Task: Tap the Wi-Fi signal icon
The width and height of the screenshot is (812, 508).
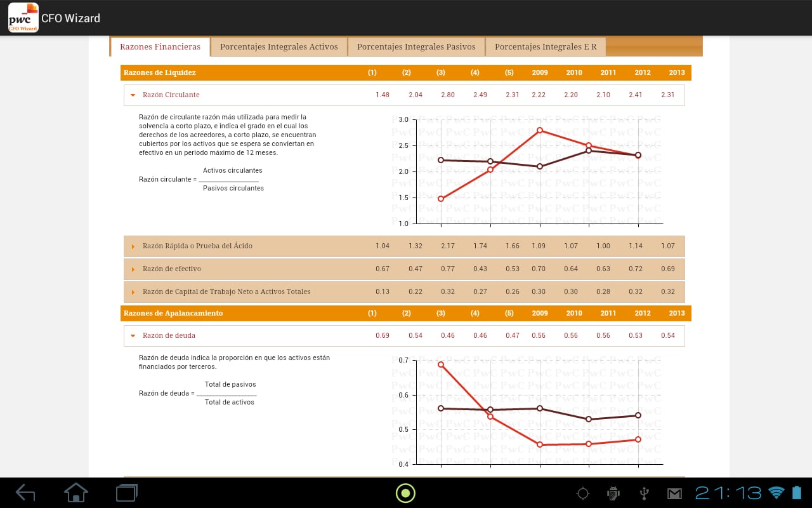Action: 776,492
